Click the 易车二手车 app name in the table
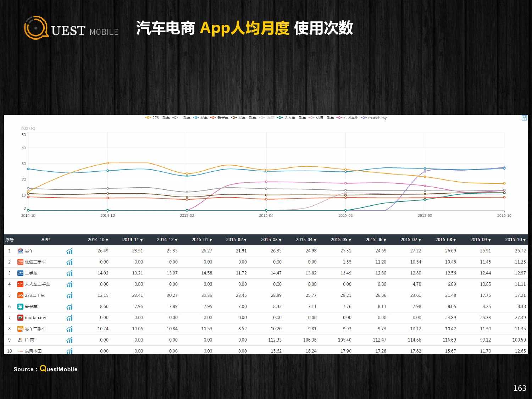 tap(35, 329)
